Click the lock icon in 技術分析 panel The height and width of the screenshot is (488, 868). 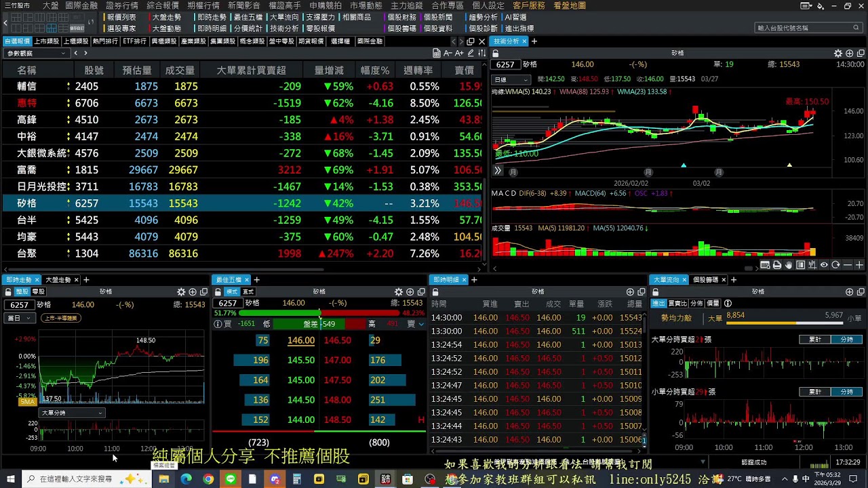[x=496, y=53]
